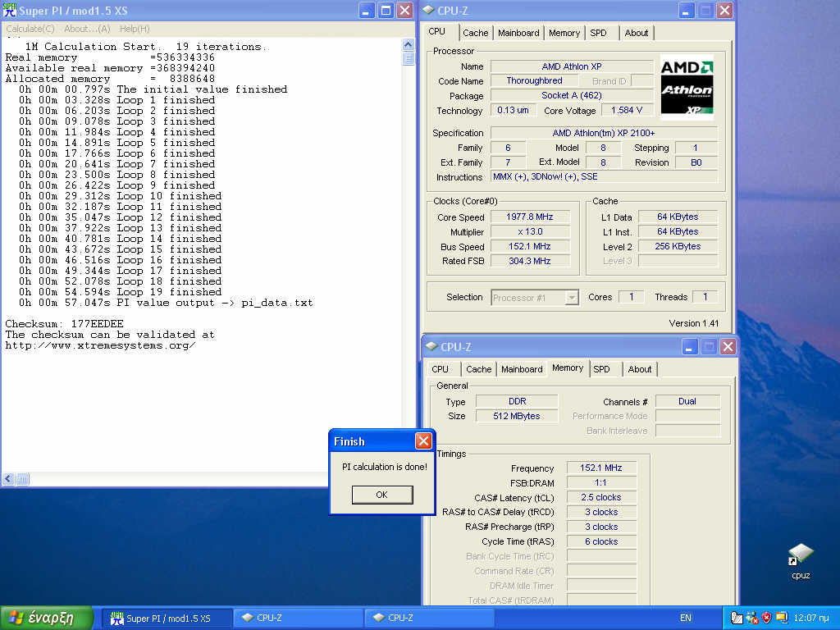Click the network monitor tray icon

(782, 618)
